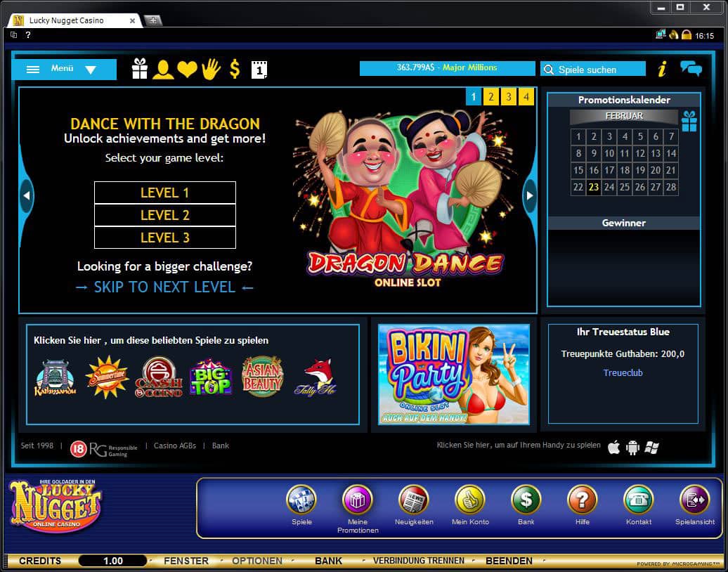
Task: Show banner slide 3
Action: [x=508, y=97]
